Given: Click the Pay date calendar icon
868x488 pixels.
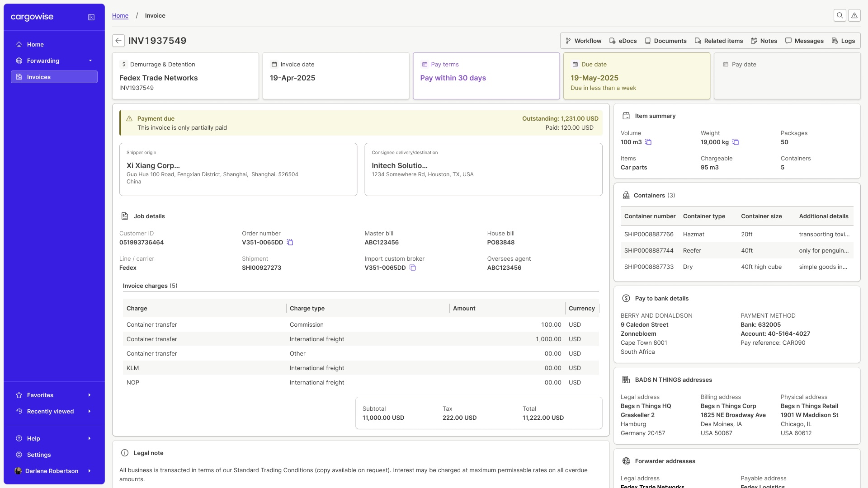Looking at the screenshot, I should [726, 64].
